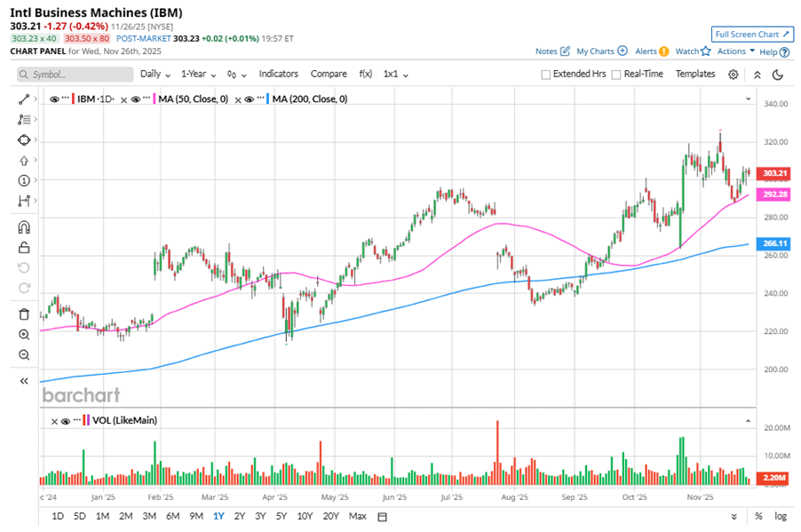Screen dimensions: 801x532
Task: Check the Real-Time option
Action: tap(616, 75)
